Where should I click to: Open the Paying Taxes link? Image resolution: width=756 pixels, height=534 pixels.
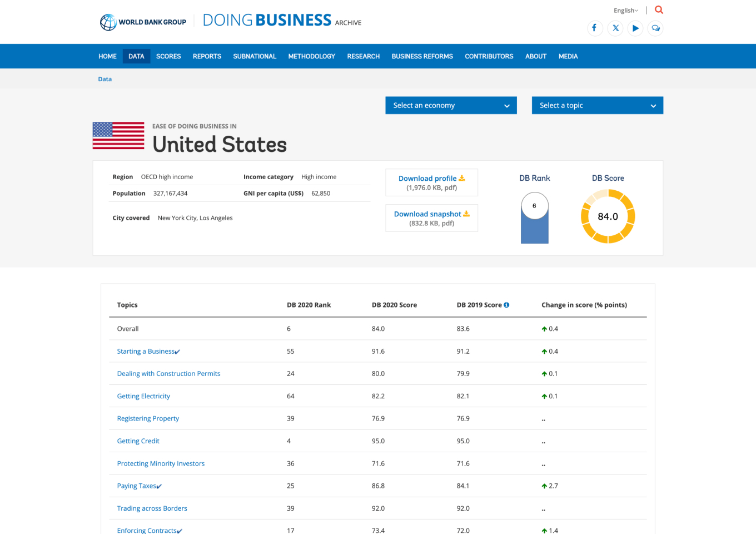click(x=136, y=486)
